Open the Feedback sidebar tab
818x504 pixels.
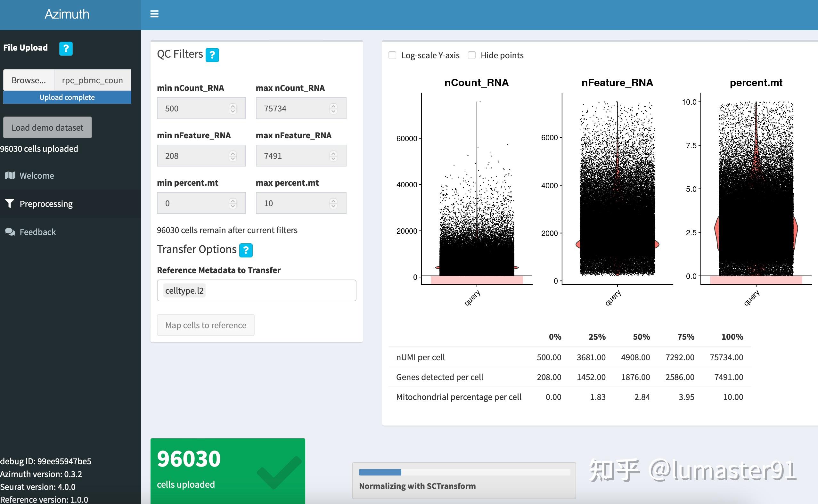click(37, 232)
